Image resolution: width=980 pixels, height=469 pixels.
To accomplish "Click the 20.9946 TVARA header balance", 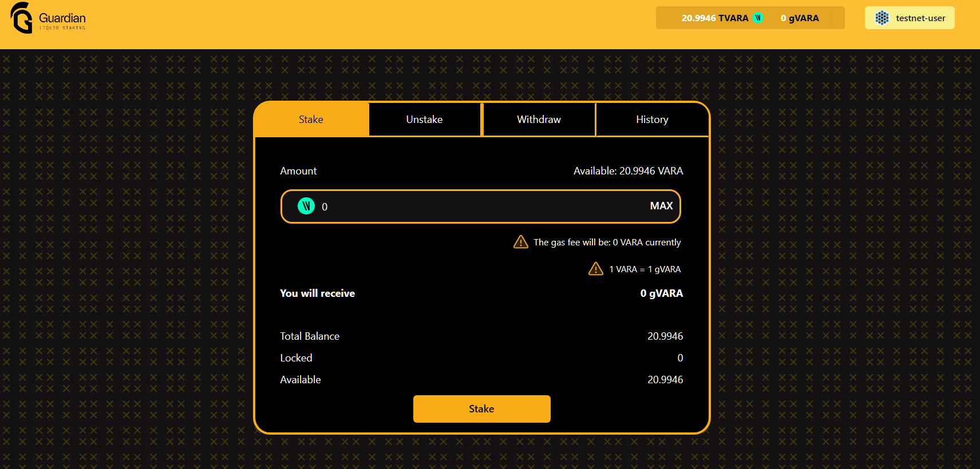I will [x=714, y=18].
